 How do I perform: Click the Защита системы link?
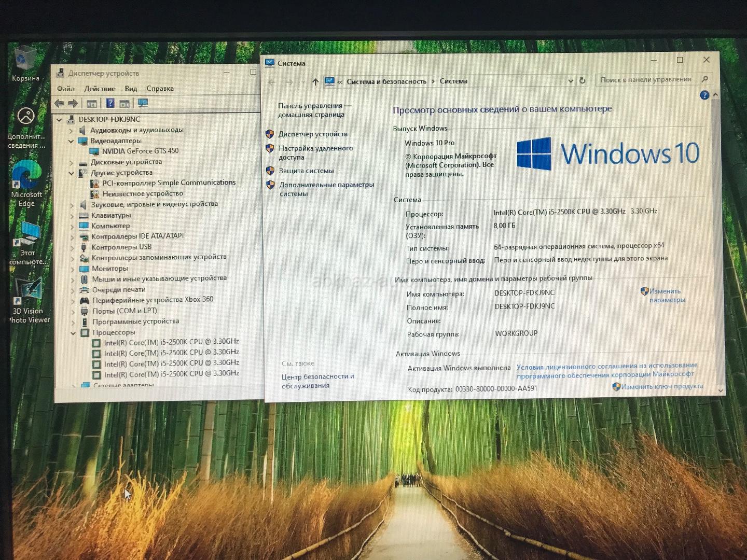[x=306, y=171]
